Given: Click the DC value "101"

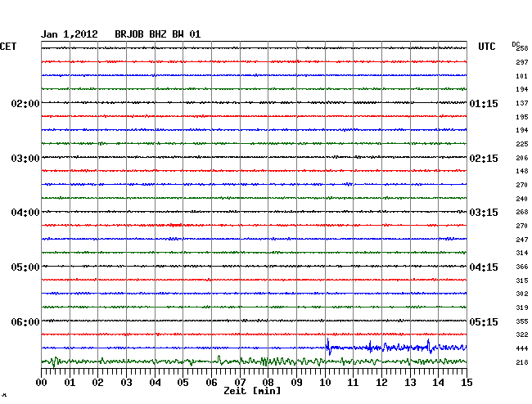Looking at the screenshot, I should tap(522, 76).
